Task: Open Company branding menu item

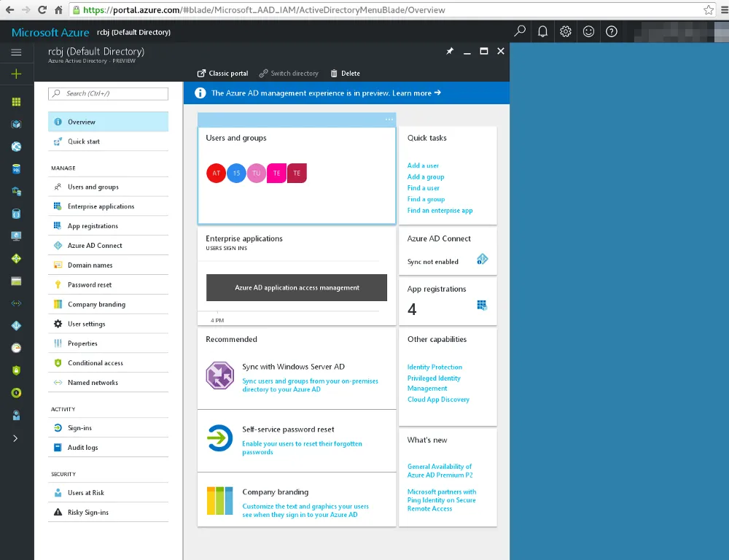Action: pos(109,304)
